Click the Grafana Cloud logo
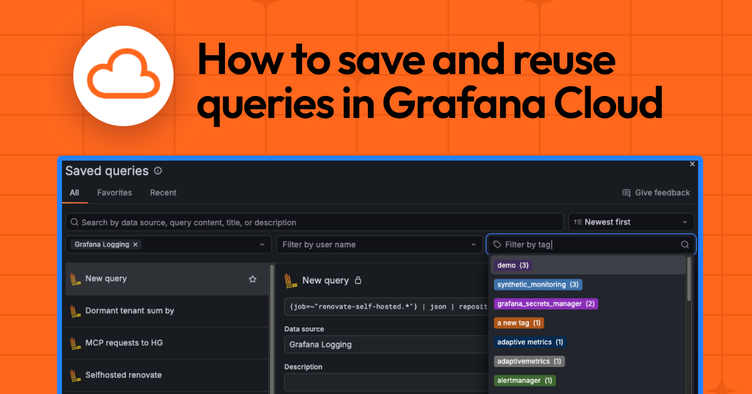Viewport: 752px width, 394px height. [123, 76]
